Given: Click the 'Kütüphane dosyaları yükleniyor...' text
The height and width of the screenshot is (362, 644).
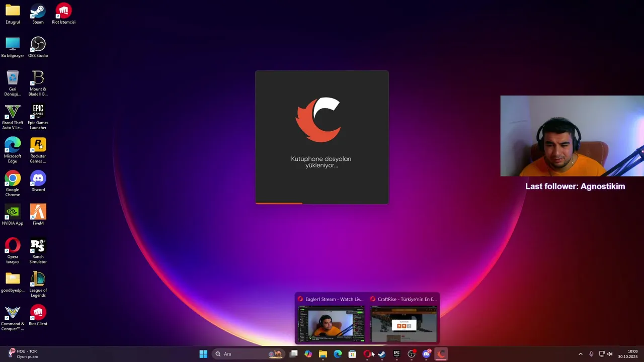Looking at the screenshot, I should pos(321,162).
